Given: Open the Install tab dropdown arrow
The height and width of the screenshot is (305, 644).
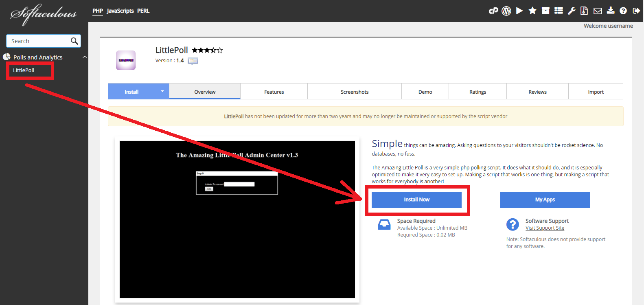Looking at the screenshot, I should pyautogui.click(x=162, y=91).
